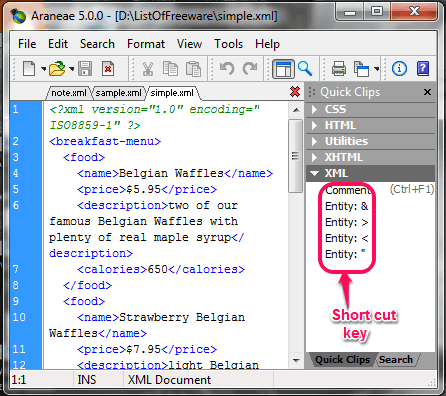
Task: Close current tab with red X
Action: pyautogui.click(x=295, y=92)
